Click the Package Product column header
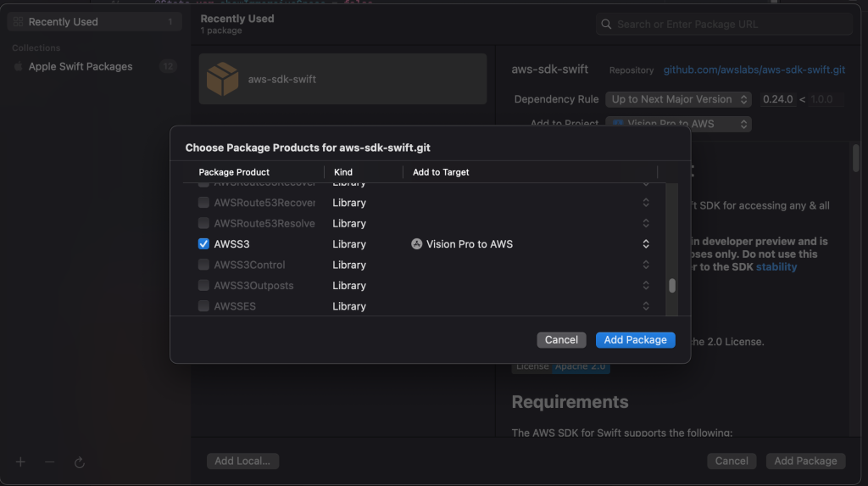This screenshot has height=486, width=868. click(234, 172)
